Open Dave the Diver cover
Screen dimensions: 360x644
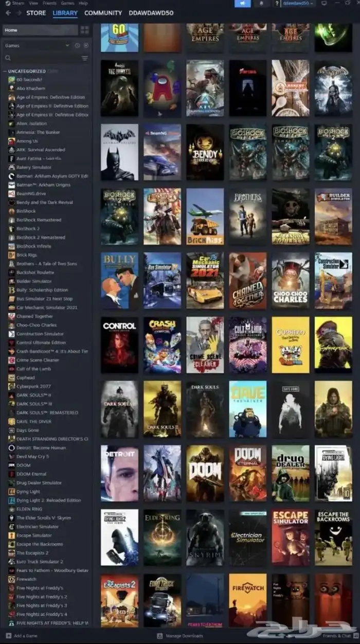[248, 409]
